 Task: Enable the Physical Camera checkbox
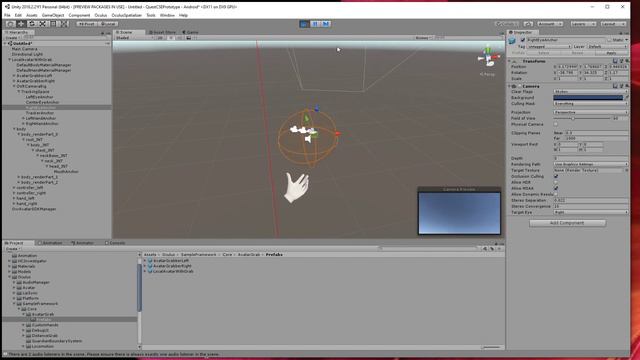click(x=556, y=124)
